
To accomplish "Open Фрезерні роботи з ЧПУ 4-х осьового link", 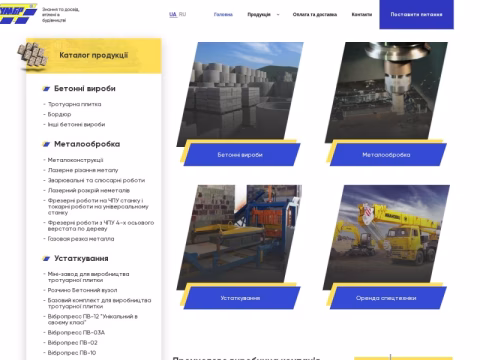I will click(x=101, y=226).
